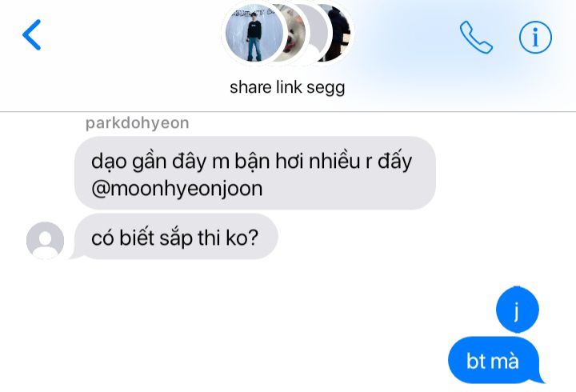Tap the word 'thi' in second message
The width and height of the screenshot is (576, 392).
[x=209, y=238]
